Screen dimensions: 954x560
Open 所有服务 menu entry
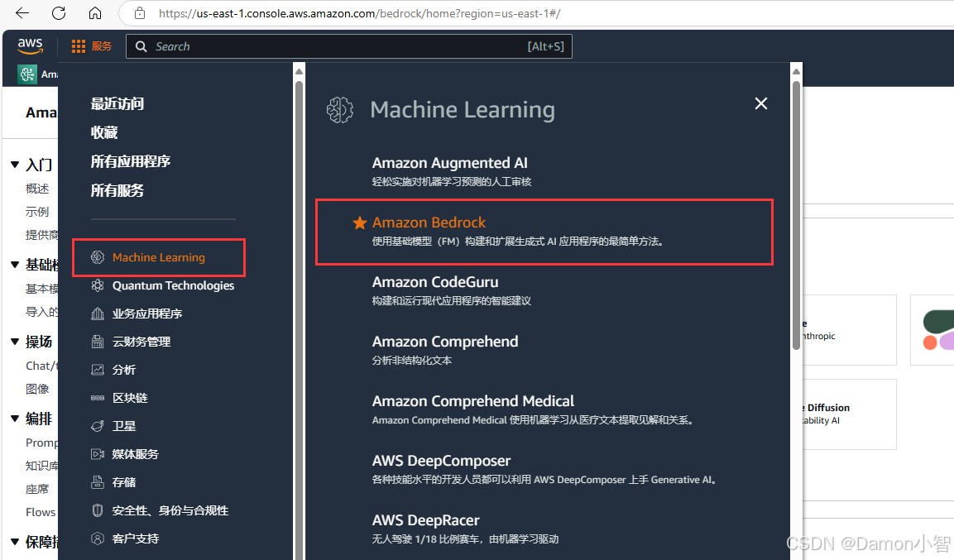[x=117, y=191]
